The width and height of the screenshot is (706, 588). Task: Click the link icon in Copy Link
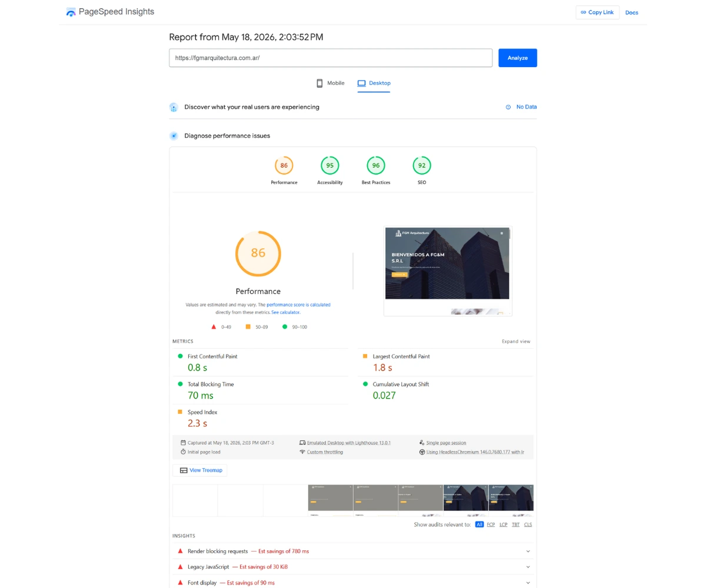point(584,12)
